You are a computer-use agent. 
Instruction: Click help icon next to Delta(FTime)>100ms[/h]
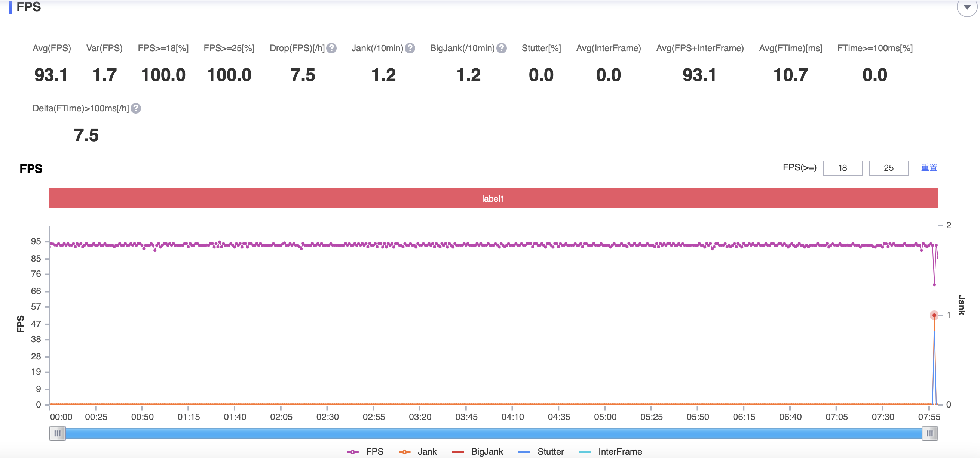(136, 109)
